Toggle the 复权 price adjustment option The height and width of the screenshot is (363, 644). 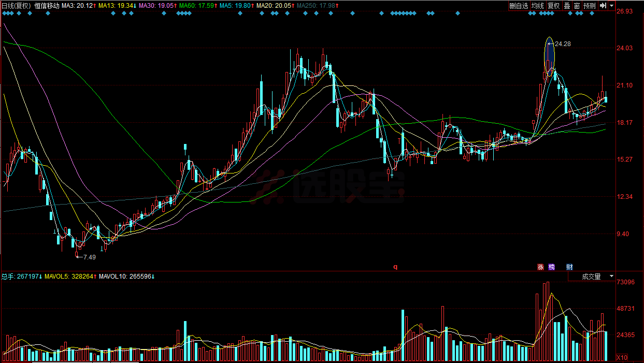click(x=554, y=6)
